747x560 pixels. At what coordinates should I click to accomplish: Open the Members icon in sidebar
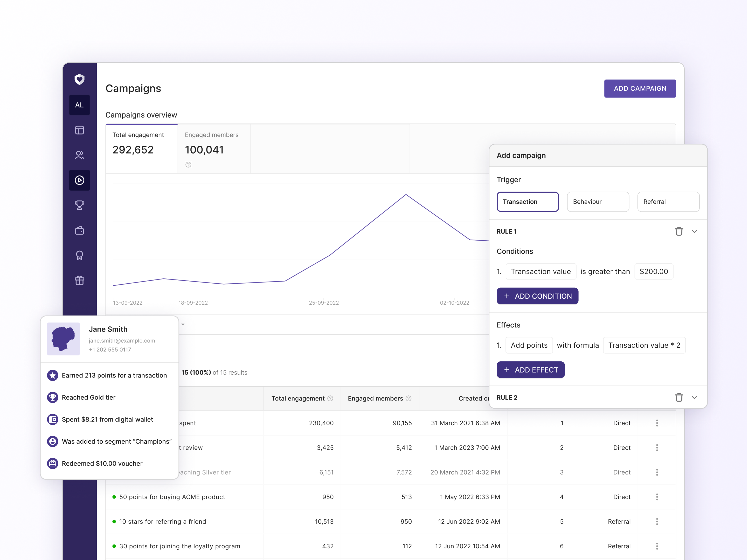79,155
